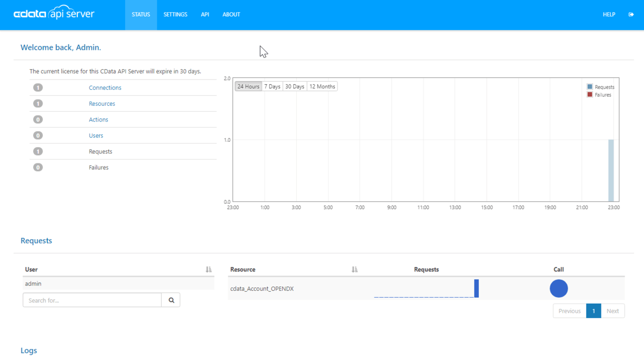644x360 pixels.
Task: Open the Connections link
Action: [x=105, y=88]
